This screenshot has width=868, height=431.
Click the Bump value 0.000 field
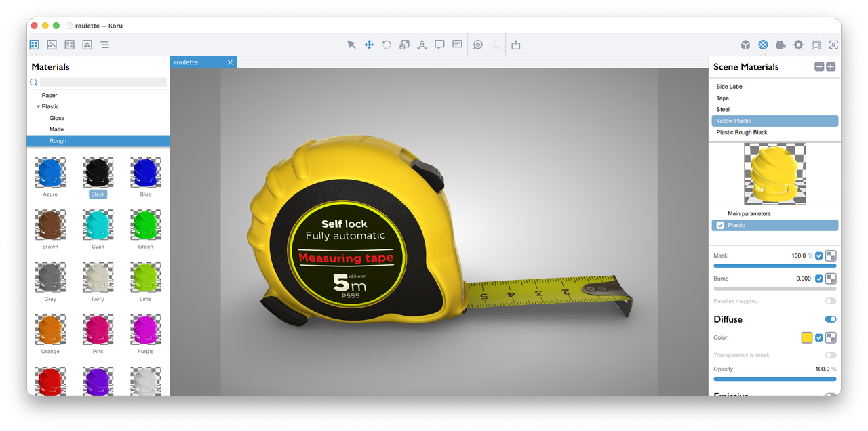(804, 279)
